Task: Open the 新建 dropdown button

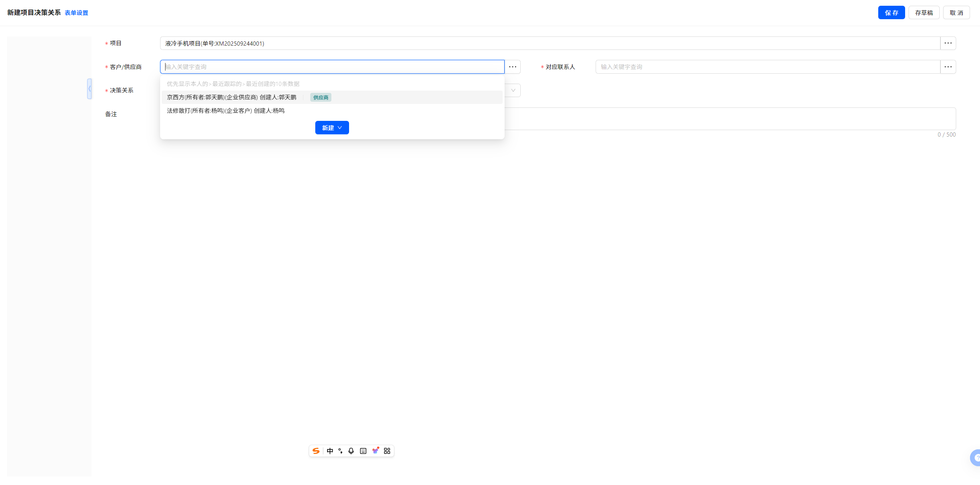Action: point(332,128)
